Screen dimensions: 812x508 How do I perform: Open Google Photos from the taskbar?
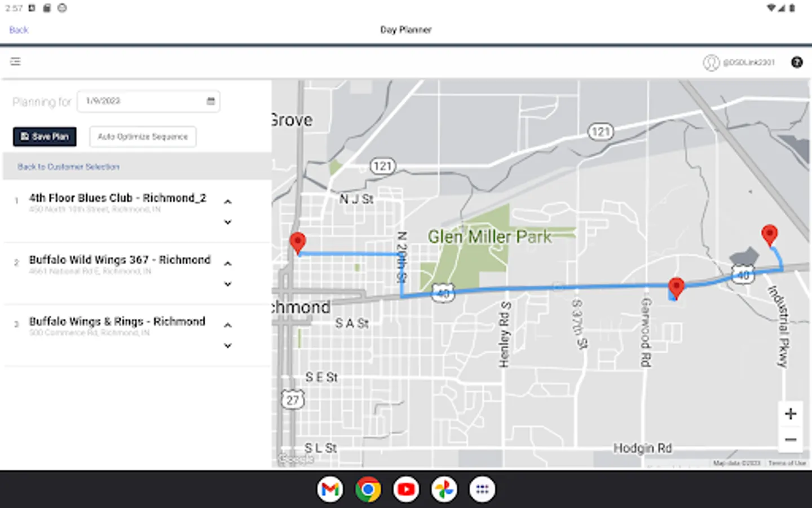point(444,489)
